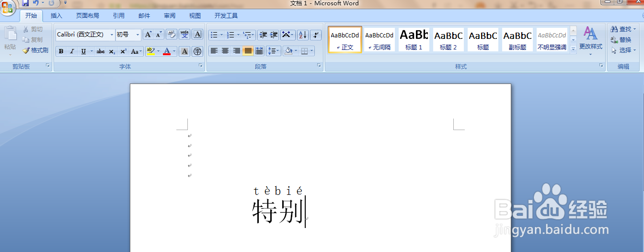Click the 粘贴 paste button
Image resolution: width=644 pixels, height=252 pixels.
point(10,41)
